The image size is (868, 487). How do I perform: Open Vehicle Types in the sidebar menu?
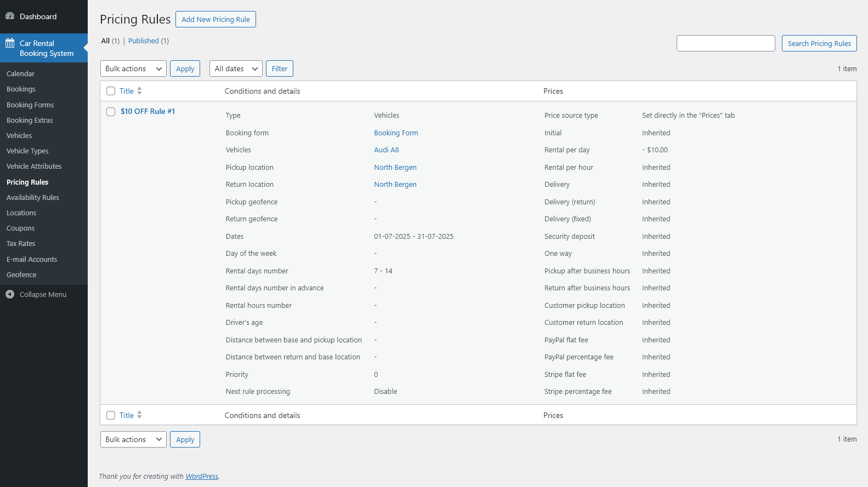[27, 151]
